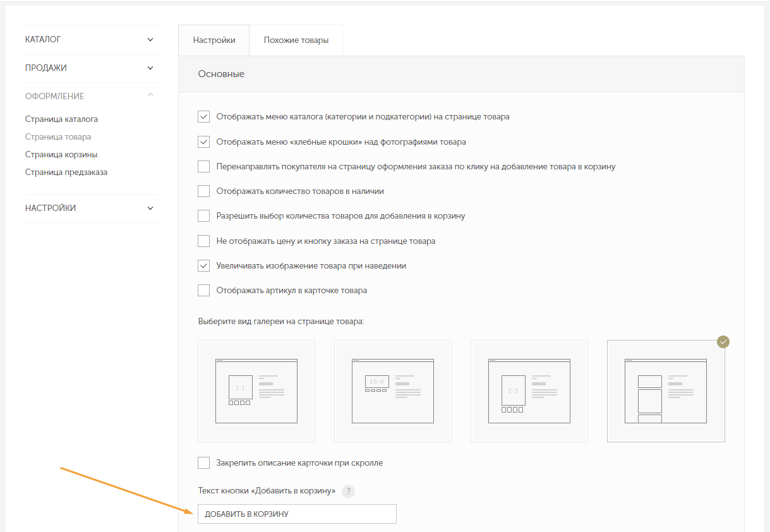Disable catalog menu display on product page
This screenshot has height=532, width=770.
point(203,117)
